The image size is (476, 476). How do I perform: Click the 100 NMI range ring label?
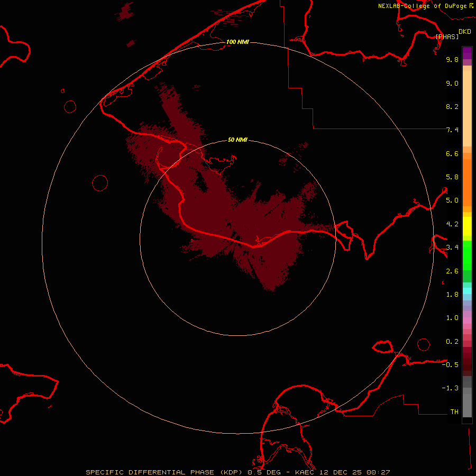pyautogui.click(x=237, y=42)
